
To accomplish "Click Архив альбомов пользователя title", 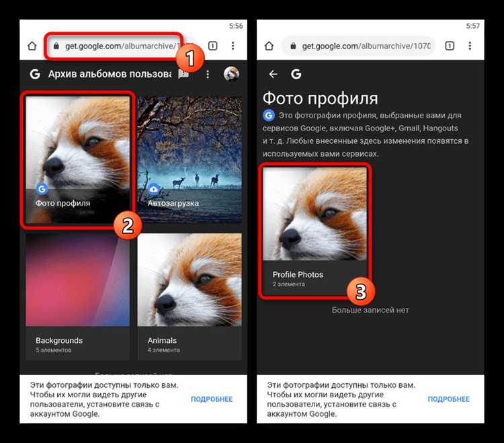I will click(x=110, y=74).
